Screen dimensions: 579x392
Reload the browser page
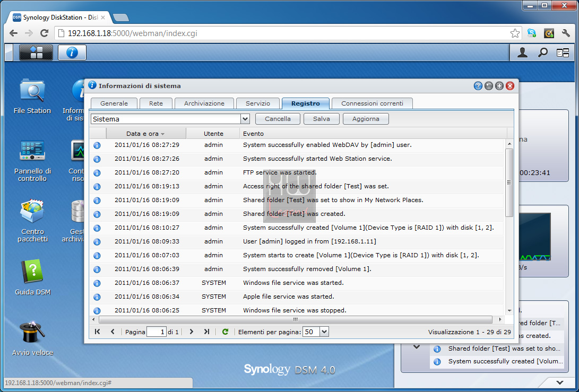[44, 33]
